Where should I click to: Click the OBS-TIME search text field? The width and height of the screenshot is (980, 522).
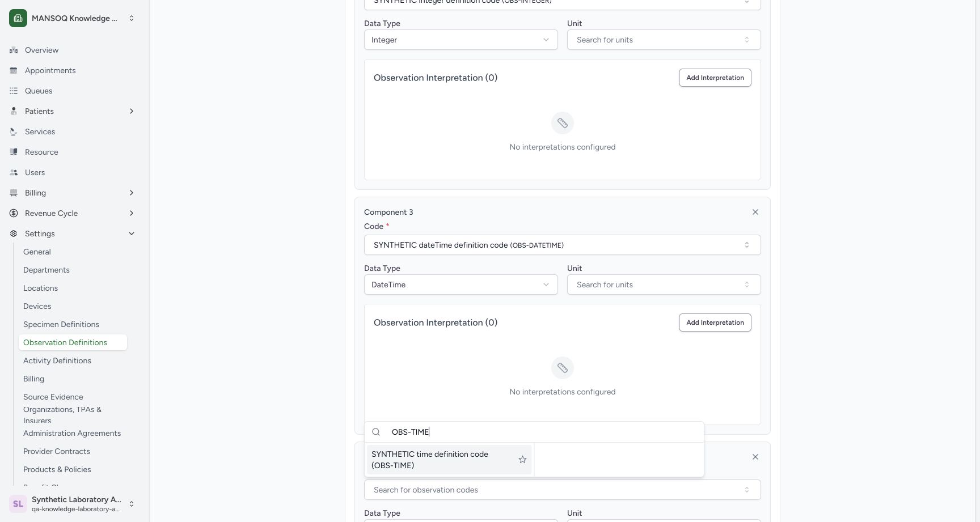[x=544, y=432]
